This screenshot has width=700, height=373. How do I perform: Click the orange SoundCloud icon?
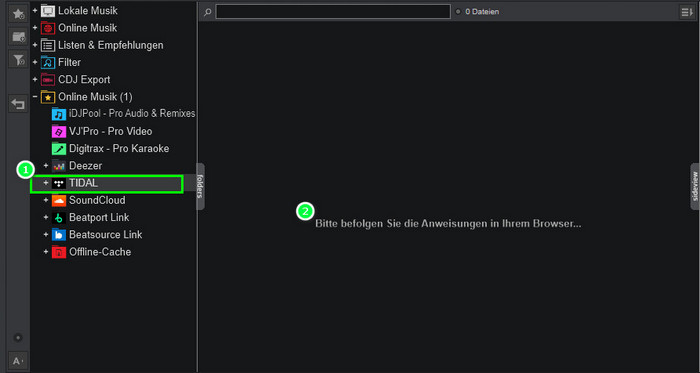58,200
